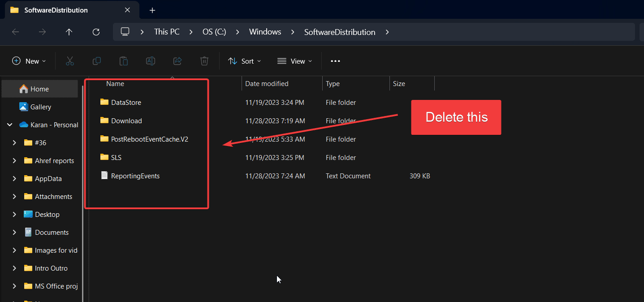Click SoftwareDistribution breadcrumb in address bar

[x=340, y=32]
